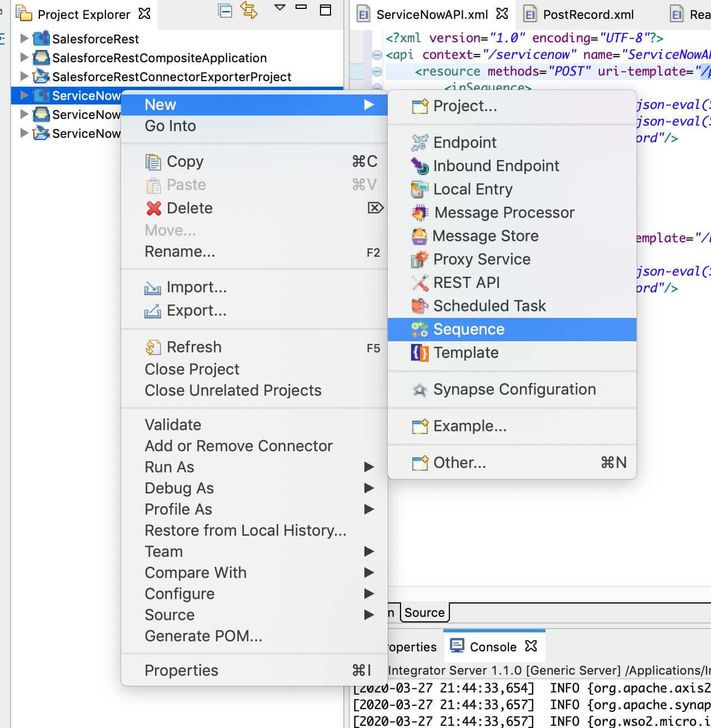
Task: Choose New in the context menu
Action: coord(254,105)
